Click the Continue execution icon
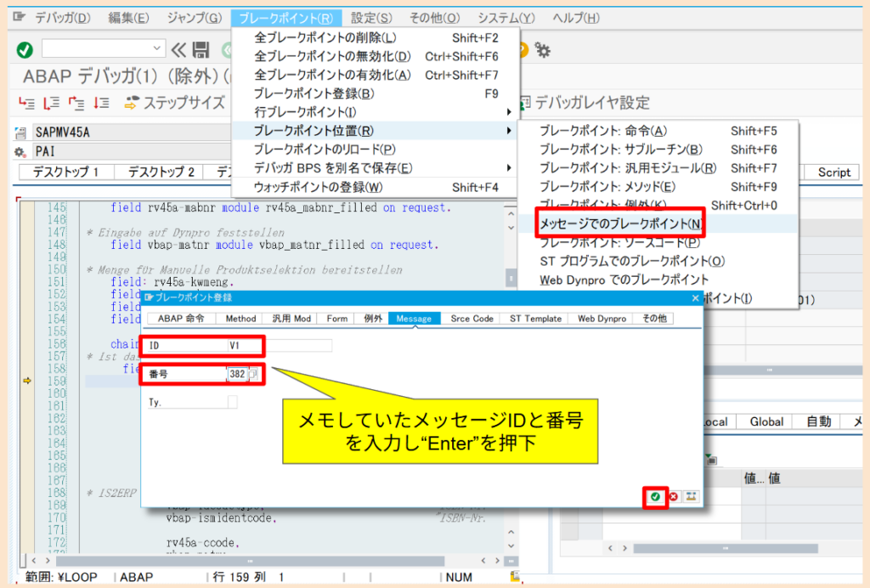The height and width of the screenshot is (588, 870). pyautogui.click(x=102, y=103)
